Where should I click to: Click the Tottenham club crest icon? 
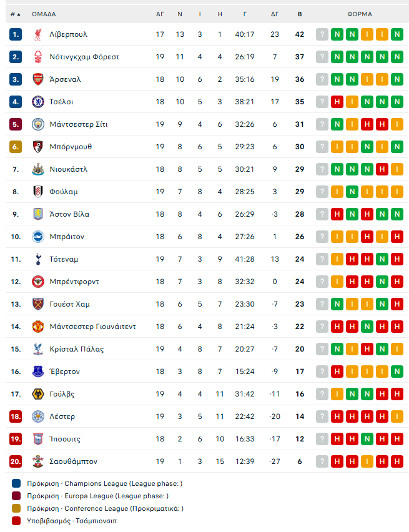coord(37,259)
